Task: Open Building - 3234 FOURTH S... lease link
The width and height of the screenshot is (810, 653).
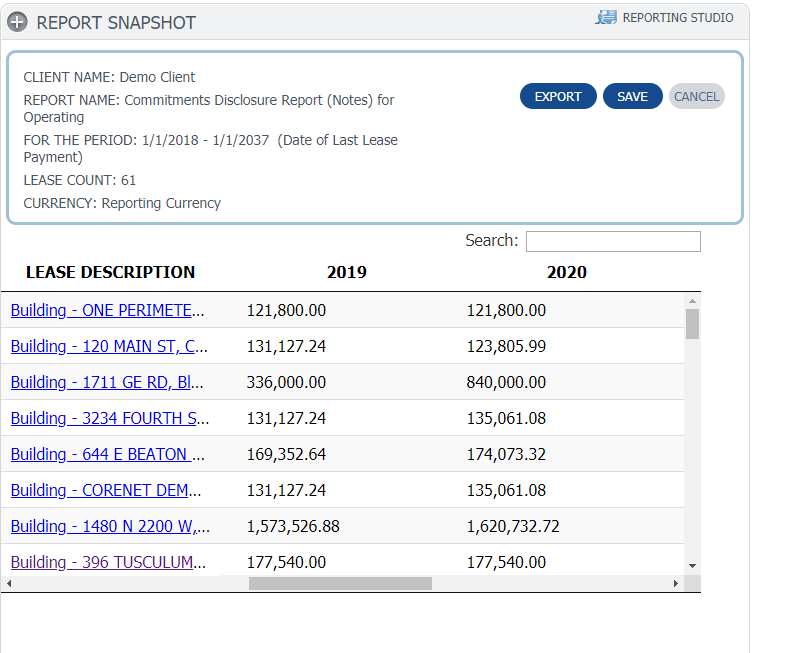Action: pyautogui.click(x=109, y=418)
